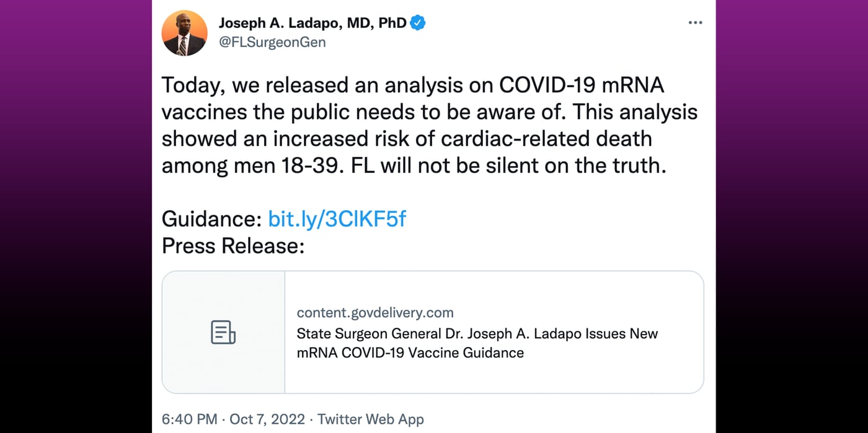868x433 pixels.
Task: Click the Oct 7, 2022 date
Action: click(x=267, y=419)
